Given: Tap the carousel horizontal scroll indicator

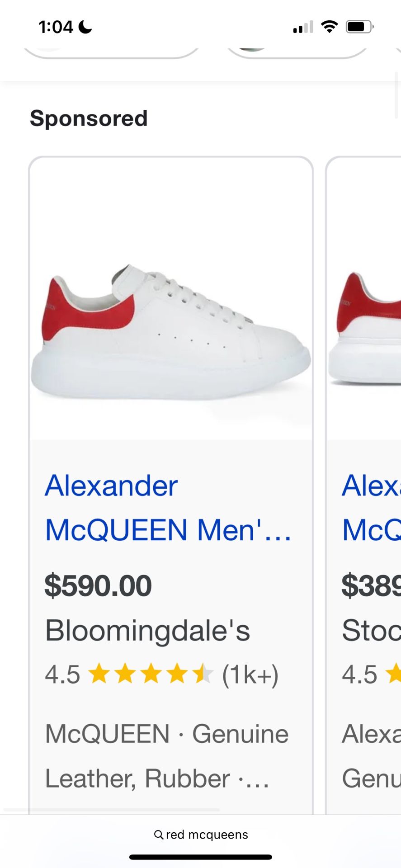Looking at the screenshot, I should point(111,809).
